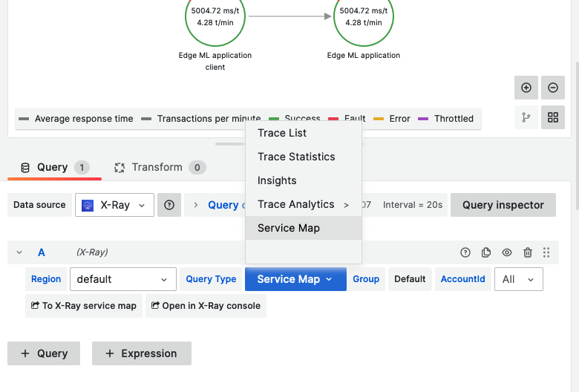Image resolution: width=579 pixels, height=392 pixels.
Task: Click To X-Ray service map link
Action: 84,306
